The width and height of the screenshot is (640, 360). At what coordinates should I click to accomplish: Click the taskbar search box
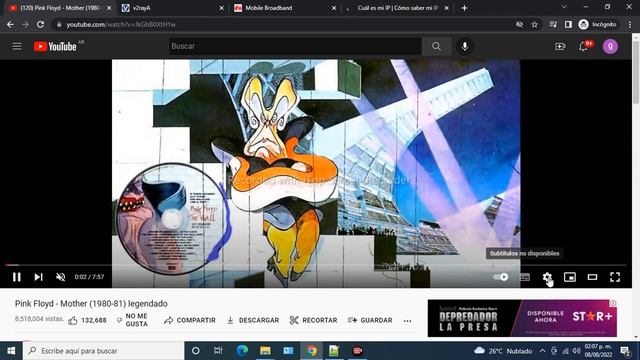(103, 351)
